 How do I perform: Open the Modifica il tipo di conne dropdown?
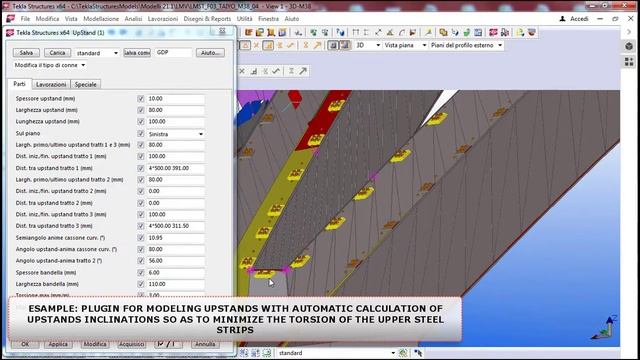click(x=49, y=65)
